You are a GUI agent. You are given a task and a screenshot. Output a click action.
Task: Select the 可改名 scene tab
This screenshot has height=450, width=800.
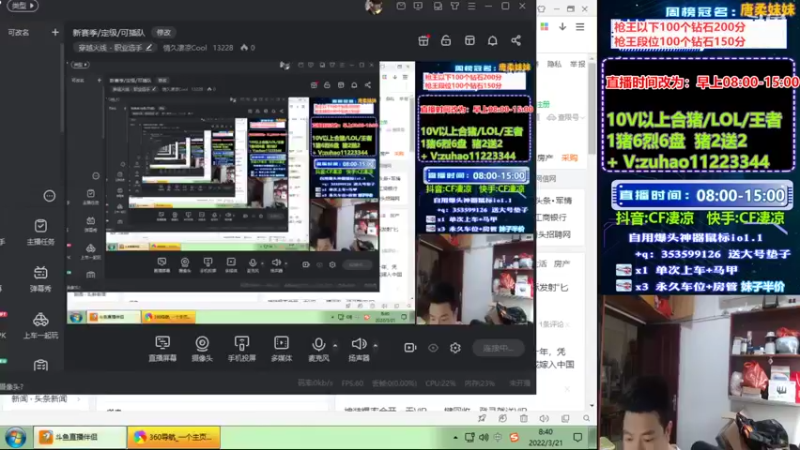tap(18, 32)
